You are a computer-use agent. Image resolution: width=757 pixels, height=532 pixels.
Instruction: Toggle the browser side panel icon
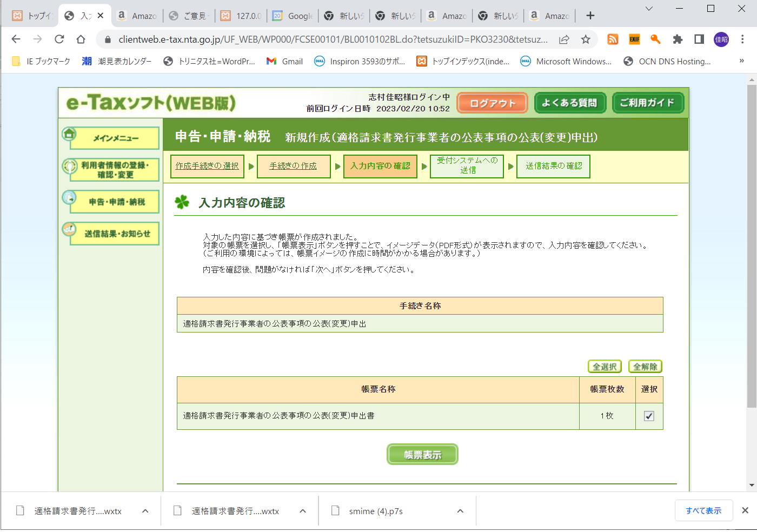(x=699, y=39)
